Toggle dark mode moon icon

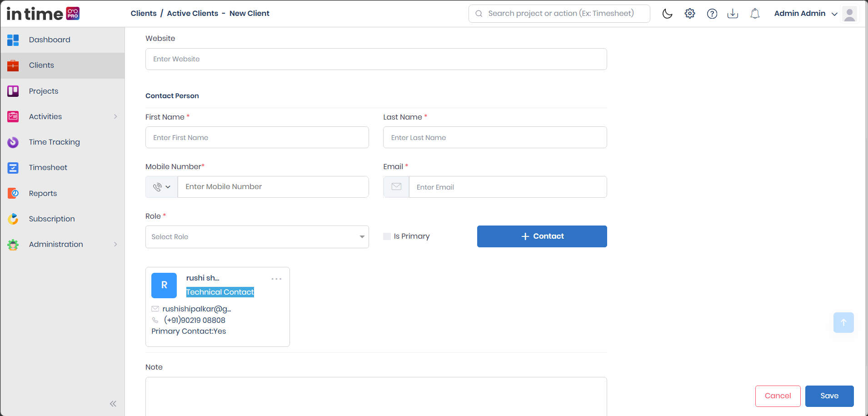pos(667,14)
